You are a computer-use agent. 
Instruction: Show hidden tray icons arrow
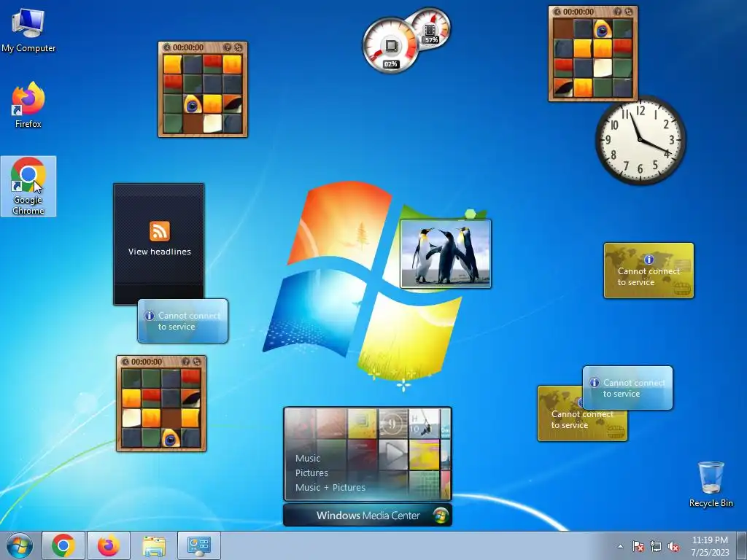[620, 546]
